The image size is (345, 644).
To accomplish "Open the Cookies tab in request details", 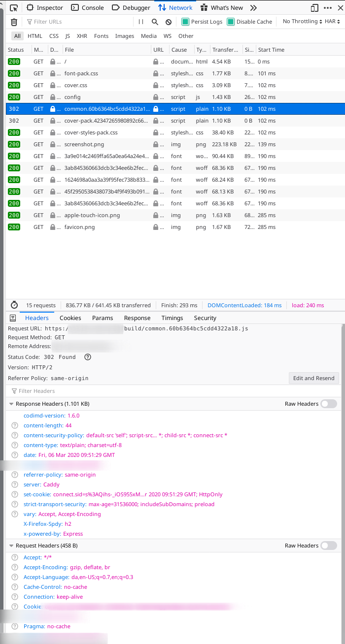I will coord(70,318).
